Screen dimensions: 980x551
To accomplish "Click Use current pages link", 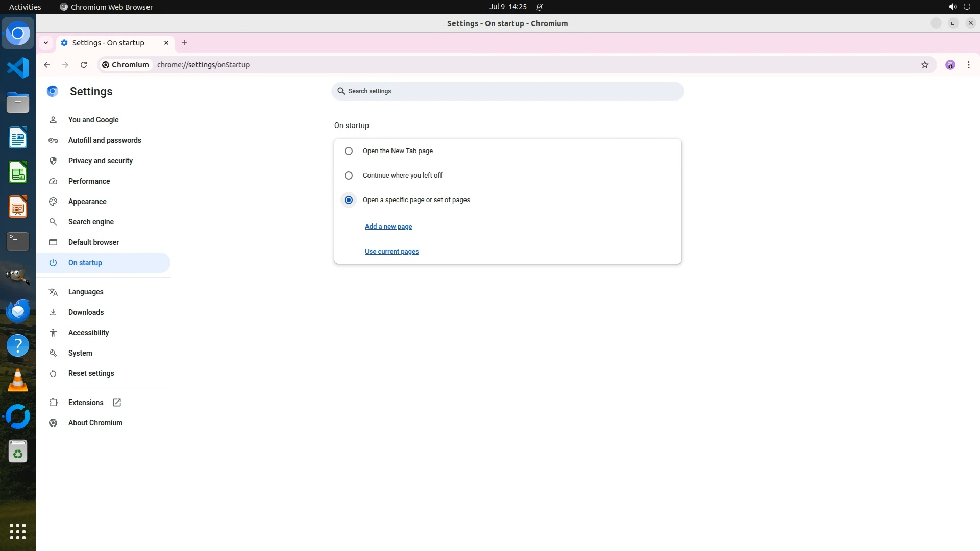I will 391,252.
